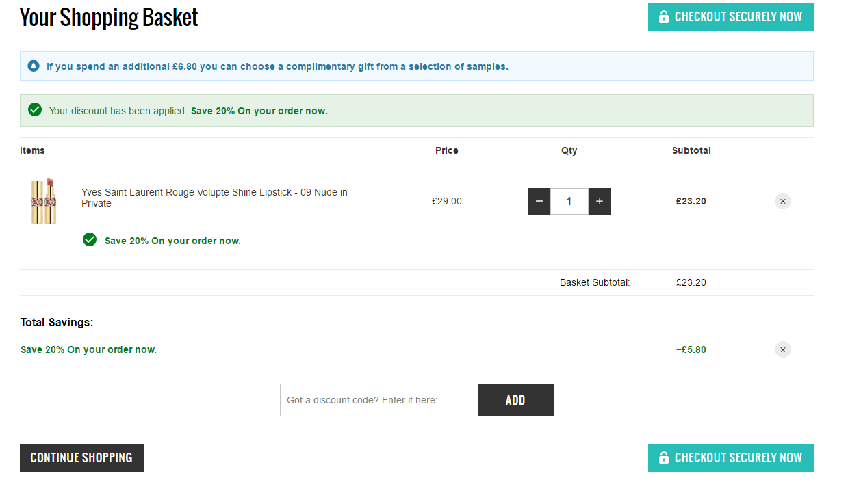Screen dimensions: 848x504
Task: Open the Yves Saint Laurent lipstick thumbnail
Action: [x=43, y=201]
